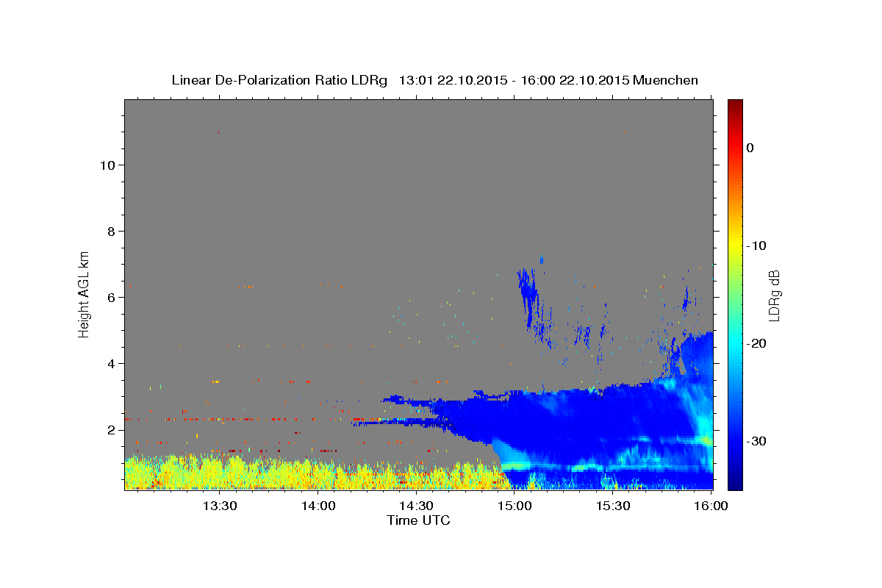Image resolution: width=882 pixels, height=588 pixels.
Task: Click the 14:00 time tick label
Action: click(318, 506)
